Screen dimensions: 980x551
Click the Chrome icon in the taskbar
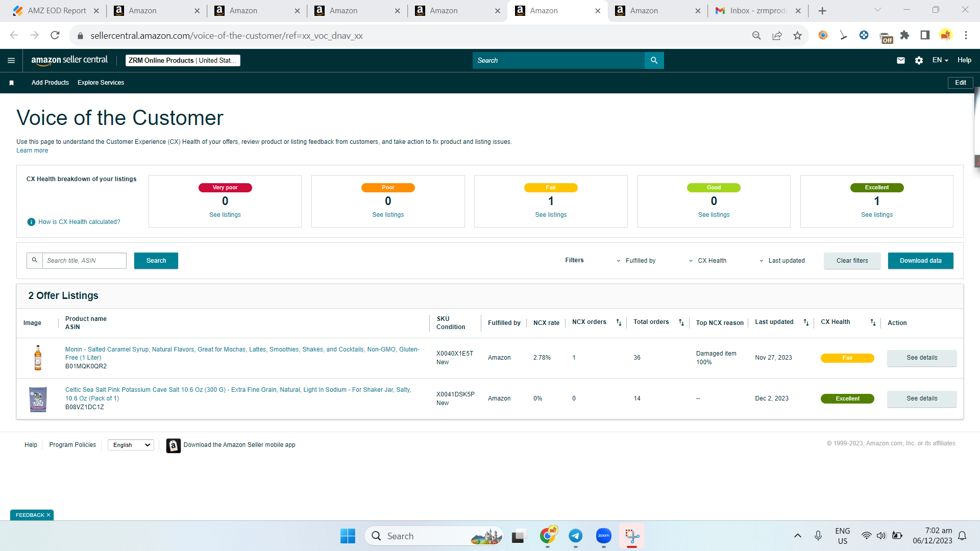[x=548, y=536]
